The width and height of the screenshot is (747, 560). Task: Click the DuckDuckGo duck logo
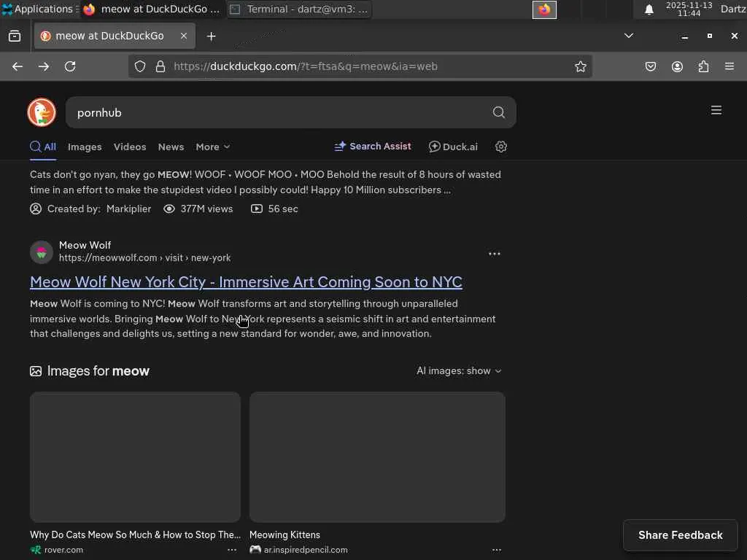pos(42,112)
